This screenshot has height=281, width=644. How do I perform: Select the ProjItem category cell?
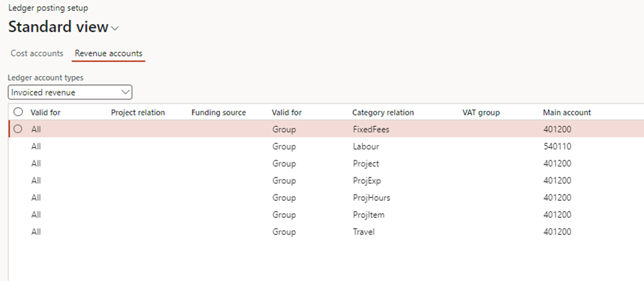click(x=369, y=215)
